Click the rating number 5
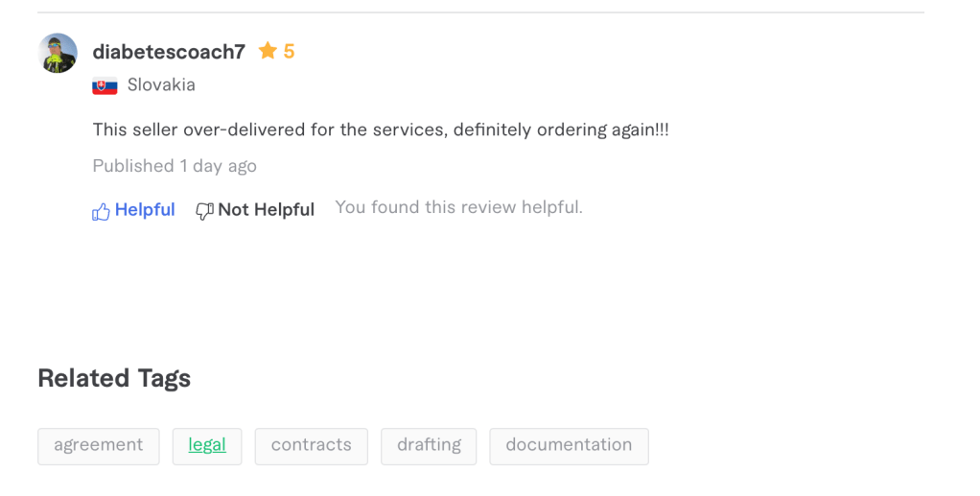Image resolution: width=980 pixels, height=496 pixels. point(289,52)
